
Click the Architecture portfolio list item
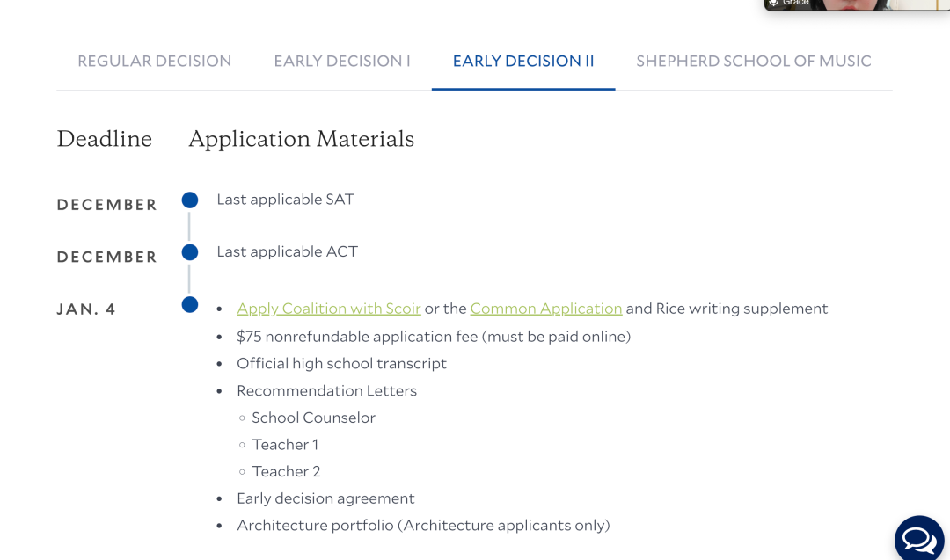click(x=423, y=526)
